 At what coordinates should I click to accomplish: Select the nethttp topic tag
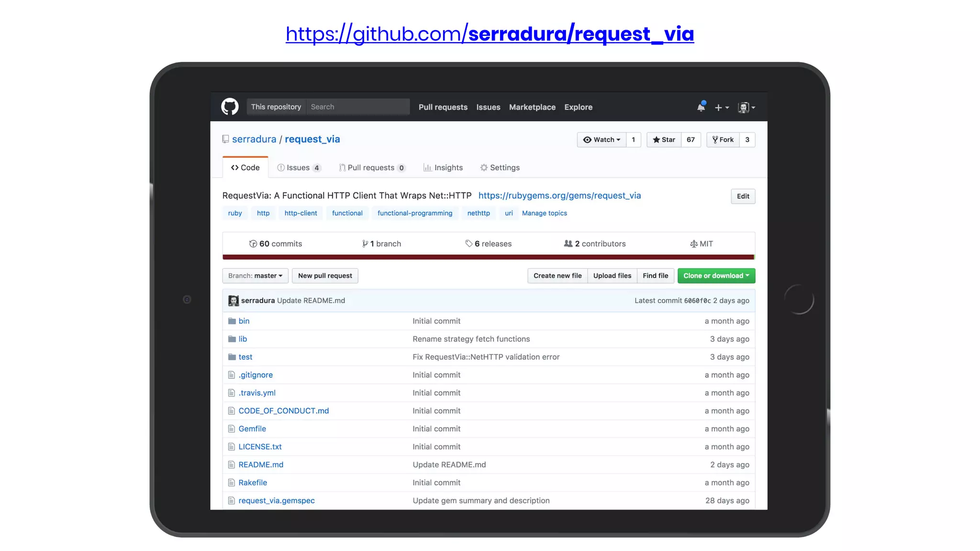(x=479, y=213)
